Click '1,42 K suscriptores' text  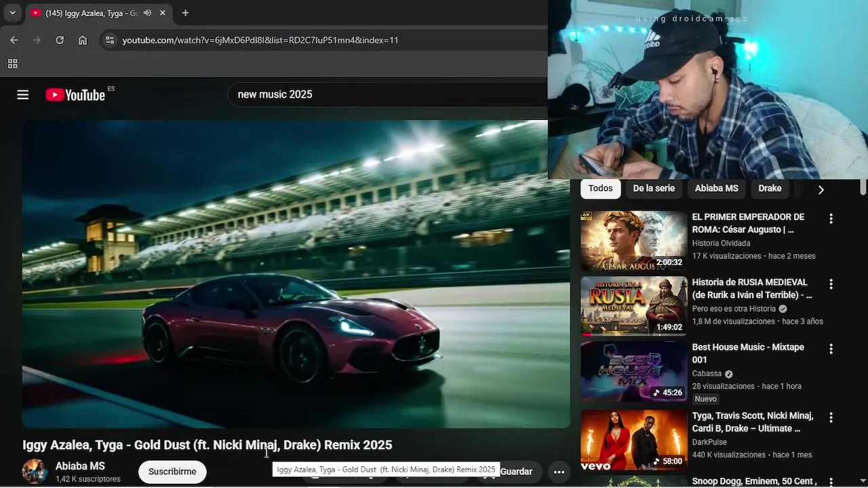[88, 479]
